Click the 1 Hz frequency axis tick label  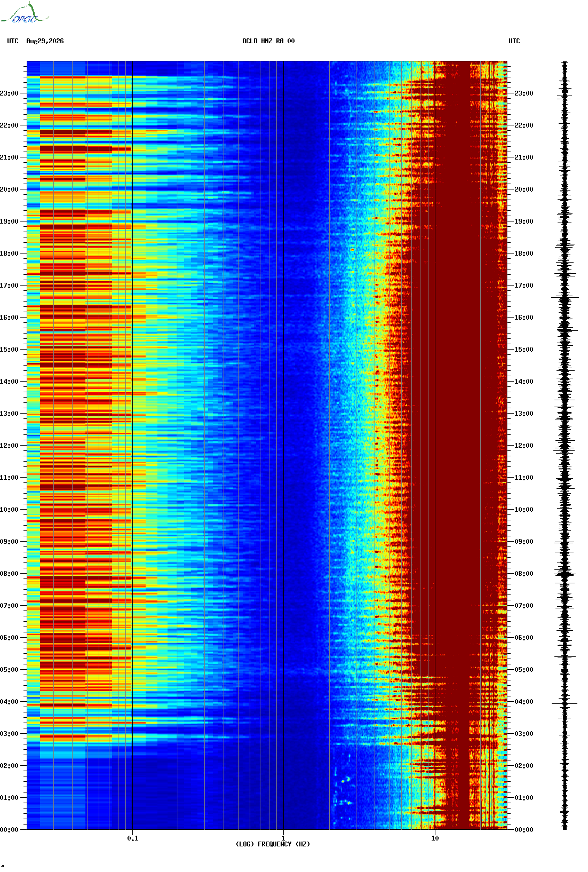[283, 838]
